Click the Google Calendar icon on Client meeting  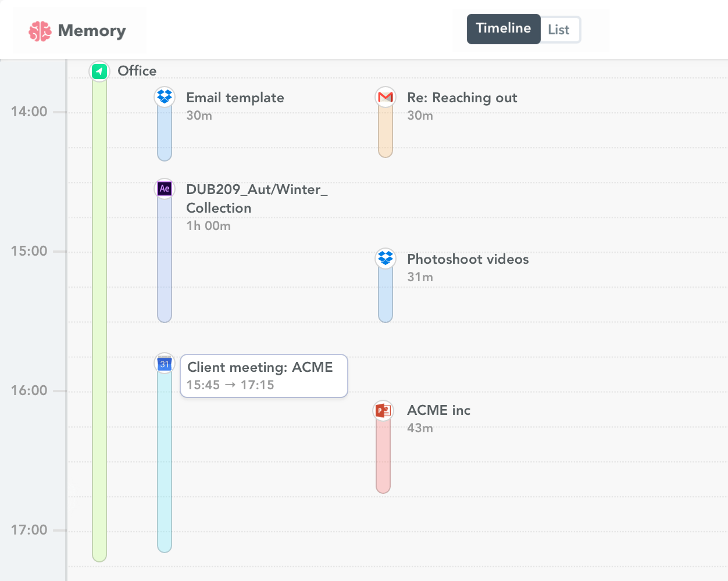pyautogui.click(x=164, y=363)
